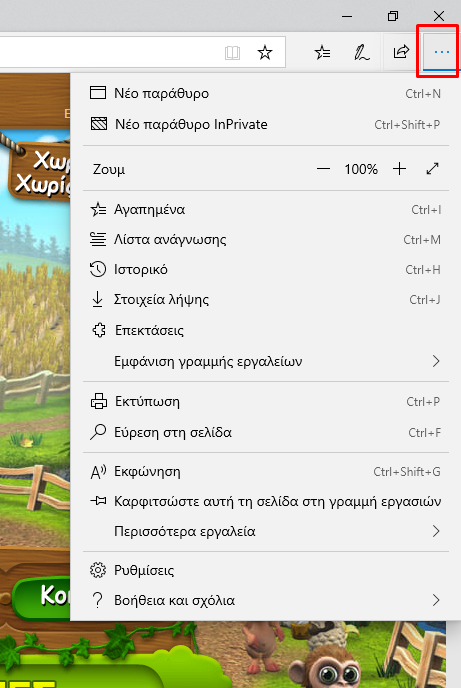Click the Ιστορικό clock icon
461x688 pixels.
[x=98, y=269]
